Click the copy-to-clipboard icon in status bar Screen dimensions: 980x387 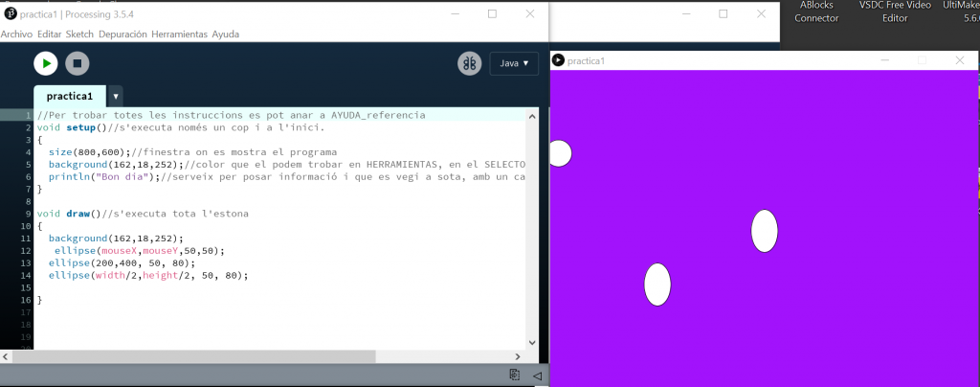pos(515,375)
